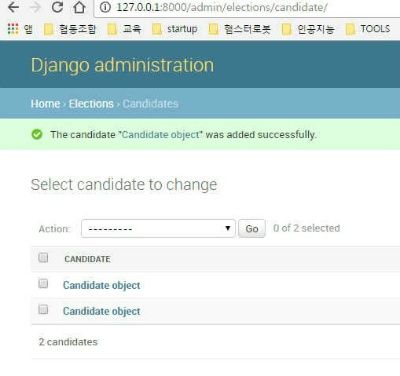This screenshot has width=400, height=376.
Task: Click the browser forward arrow
Action: pyautogui.click(x=35, y=7)
